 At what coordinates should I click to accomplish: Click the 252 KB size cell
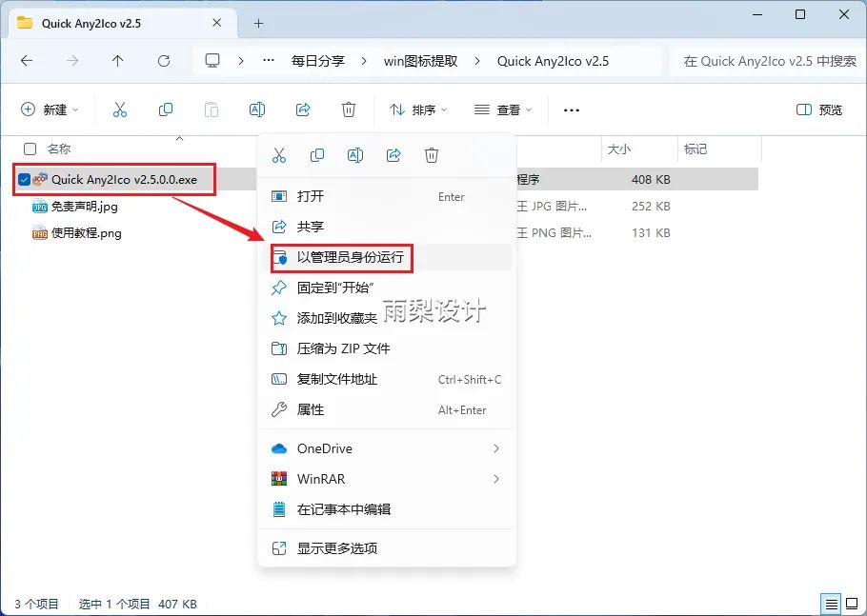click(x=651, y=207)
